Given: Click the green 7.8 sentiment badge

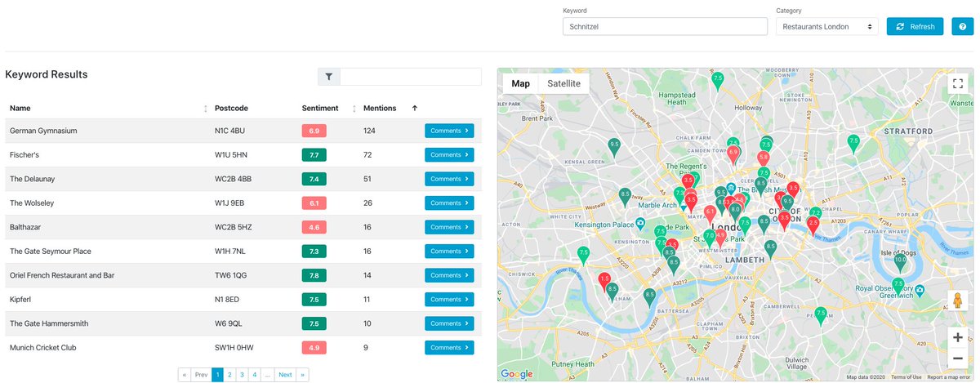Looking at the screenshot, I should [x=314, y=275].
